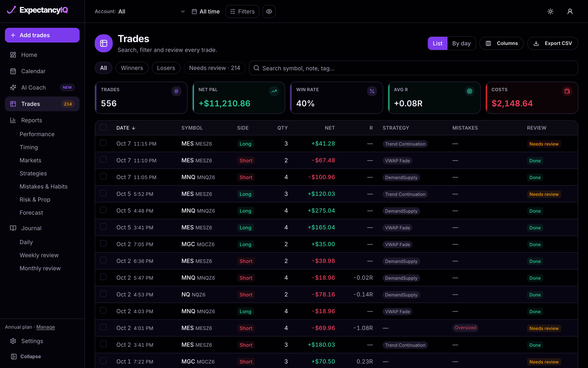Click the trend arrow icon on Net P&L card
588x368 pixels.
point(274,91)
